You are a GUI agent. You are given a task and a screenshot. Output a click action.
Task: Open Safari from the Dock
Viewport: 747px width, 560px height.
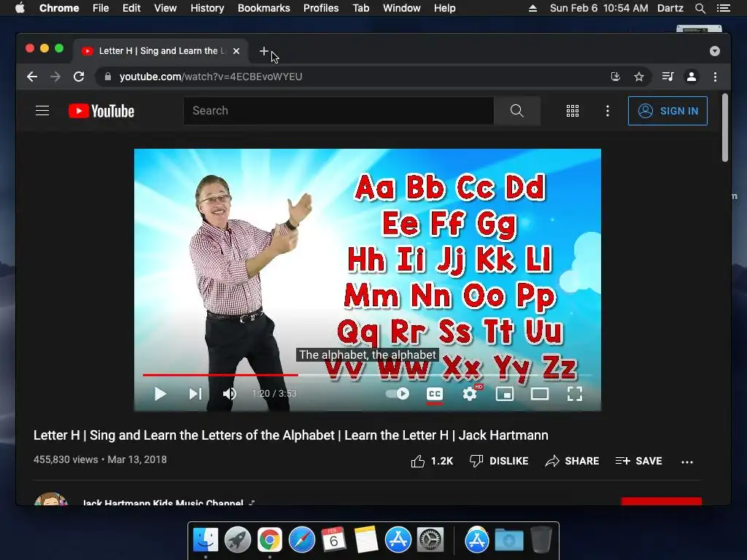(x=301, y=540)
